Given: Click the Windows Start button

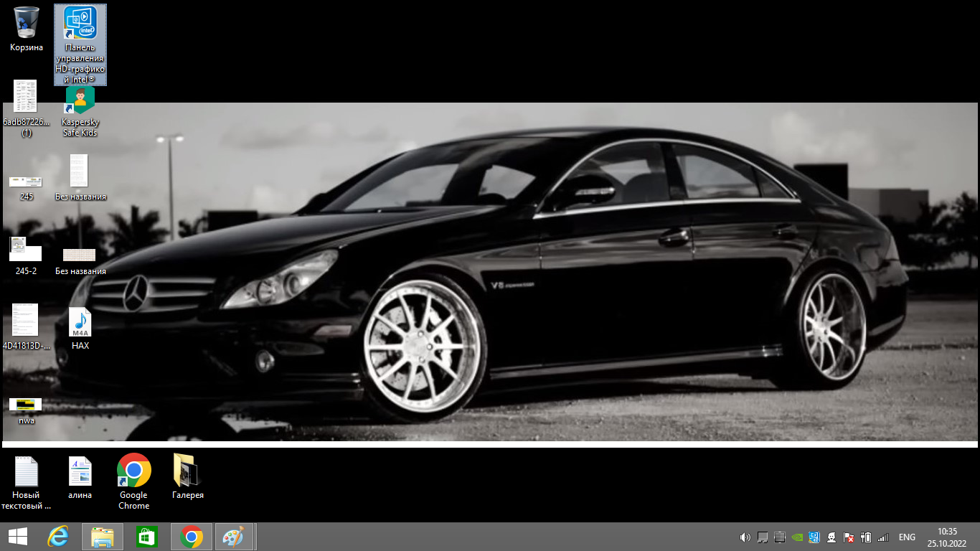Looking at the screenshot, I should click(x=18, y=537).
